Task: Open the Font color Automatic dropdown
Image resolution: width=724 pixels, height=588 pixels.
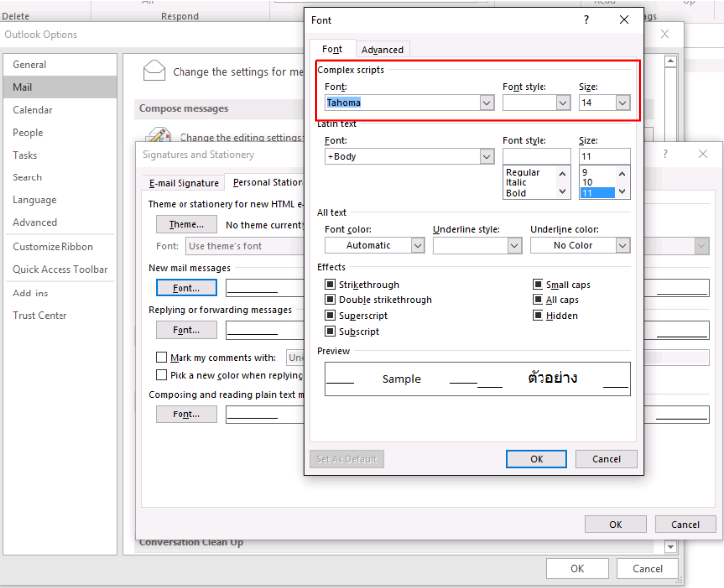Action: tap(418, 245)
